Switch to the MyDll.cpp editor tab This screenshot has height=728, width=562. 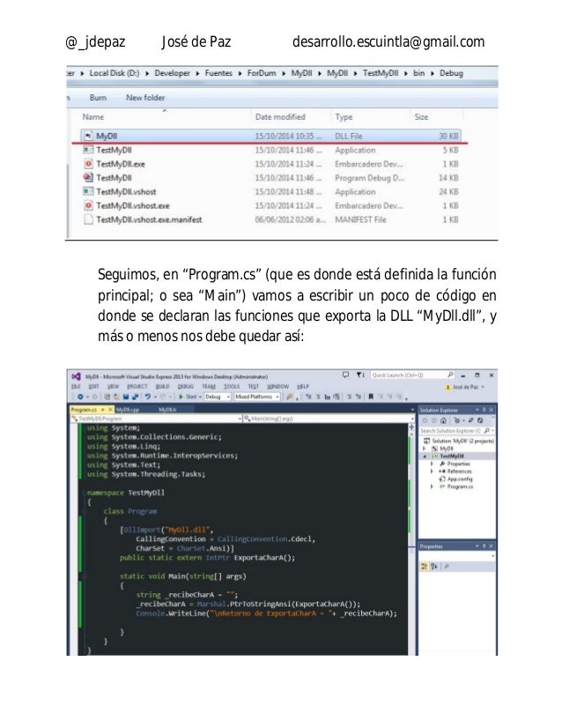tap(127, 410)
